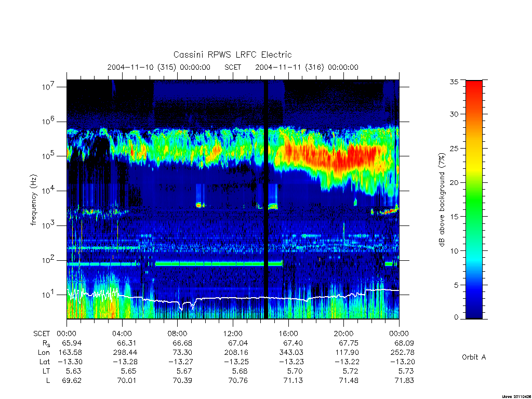Click the Lat value '-13.25'

(x=236, y=362)
